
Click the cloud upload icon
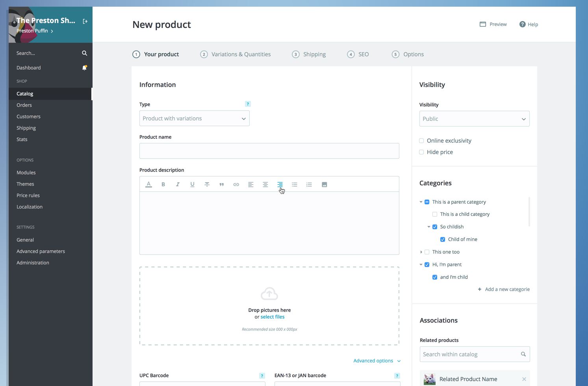(x=269, y=294)
